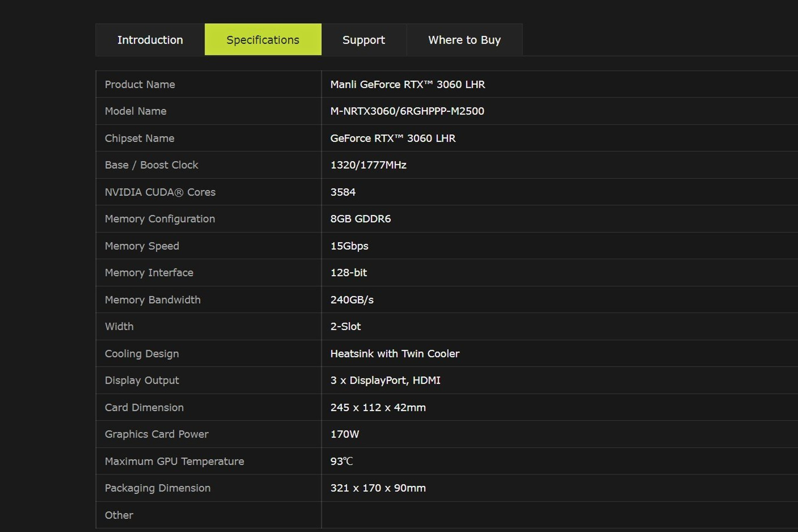Screen dimensions: 798x532
Task: Select the 240GB/s value
Action: [x=352, y=300]
